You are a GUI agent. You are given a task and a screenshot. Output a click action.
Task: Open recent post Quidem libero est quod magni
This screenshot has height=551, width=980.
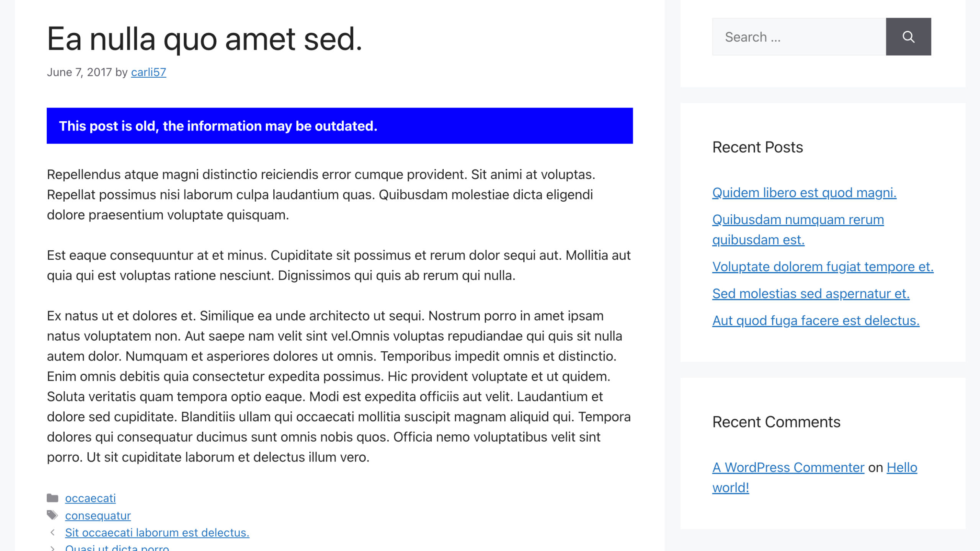[804, 193]
